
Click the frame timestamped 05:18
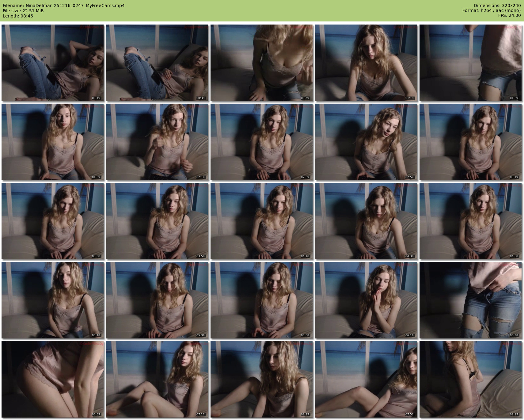pyautogui.click(x=53, y=300)
